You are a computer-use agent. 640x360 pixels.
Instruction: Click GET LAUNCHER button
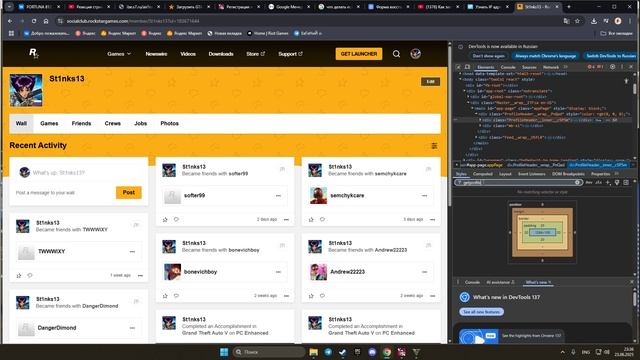pos(359,54)
